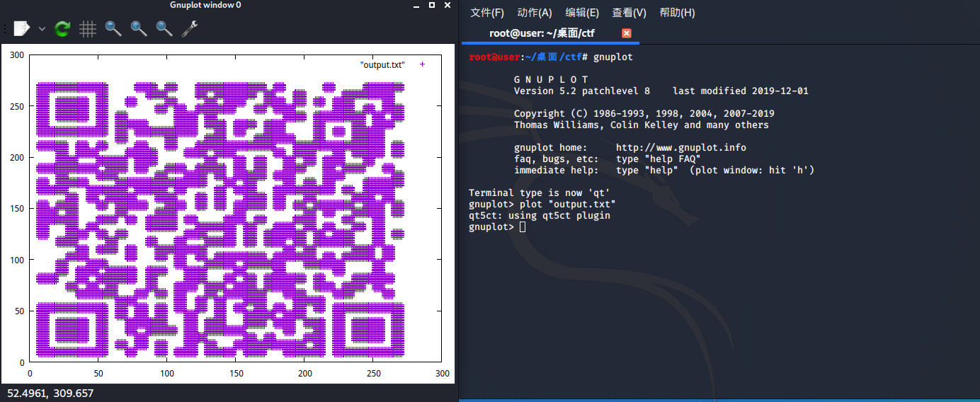Click the QR code plot area
This screenshot has width=980, height=402.
coord(220,219)
